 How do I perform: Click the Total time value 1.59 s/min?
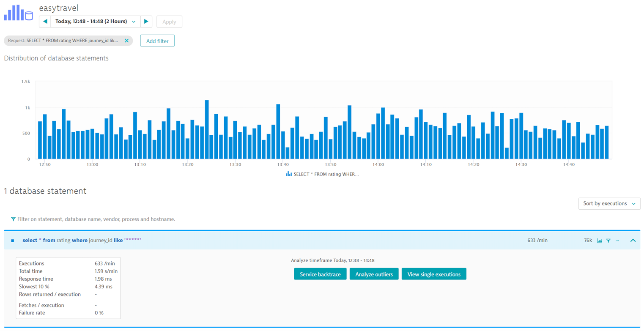click(x=106, y=271)
